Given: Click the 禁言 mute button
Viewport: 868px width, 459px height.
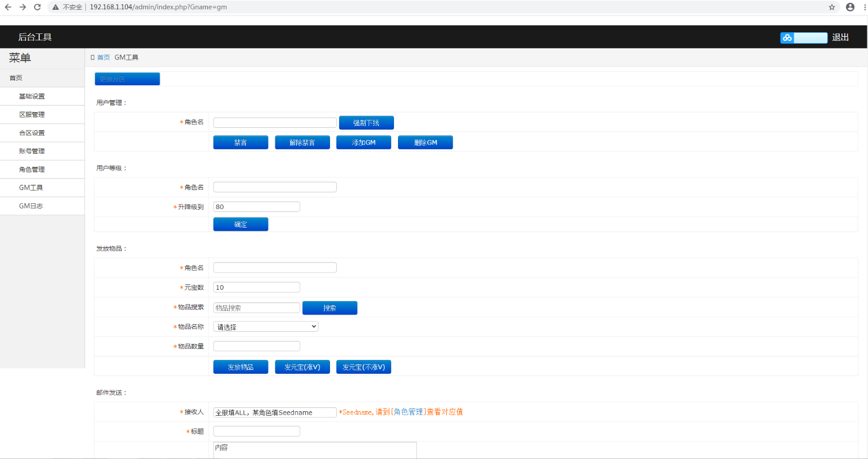Looking at the screenshot, I should [x=240, y=142].
